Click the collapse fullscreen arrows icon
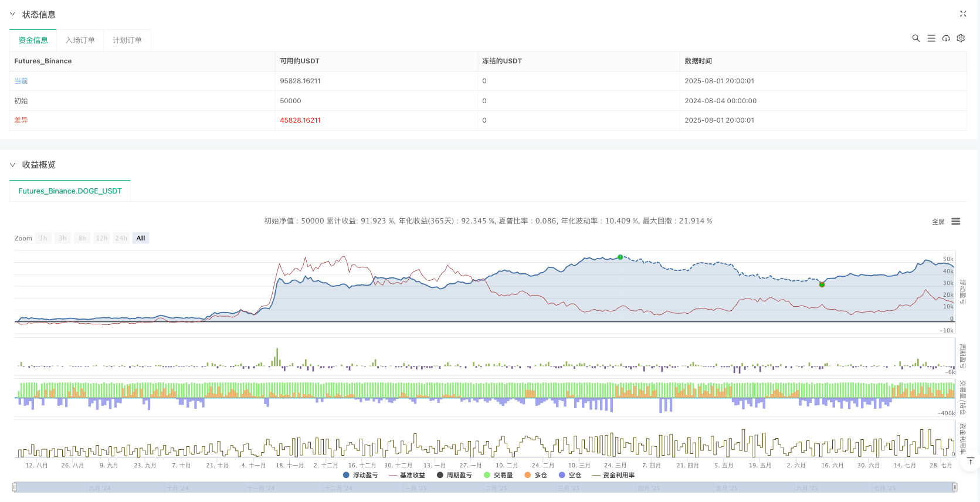This screenshot has height=502, width=980. [962, 13]
